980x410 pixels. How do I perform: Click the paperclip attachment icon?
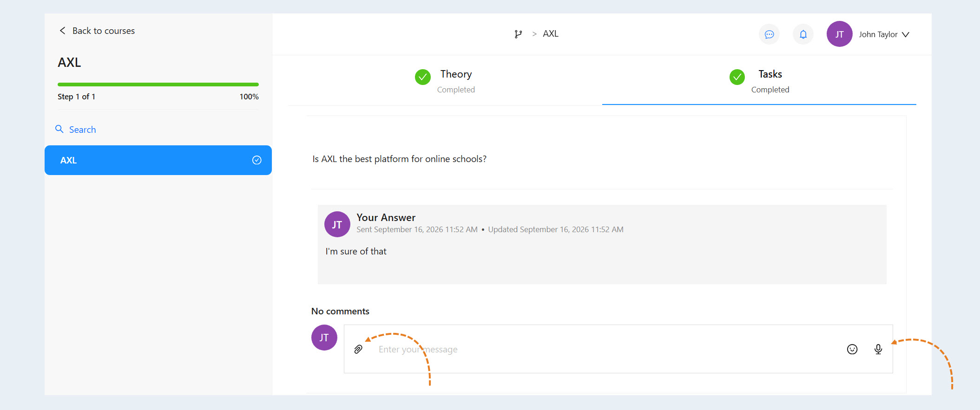[358, 349]
